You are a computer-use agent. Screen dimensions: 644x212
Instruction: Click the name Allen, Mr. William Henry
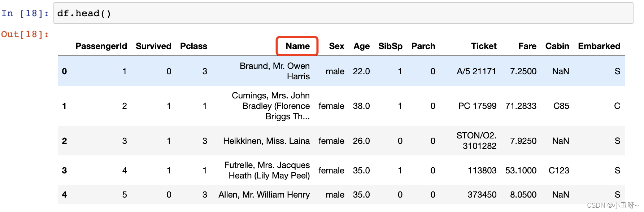click(x=264, y=195)
